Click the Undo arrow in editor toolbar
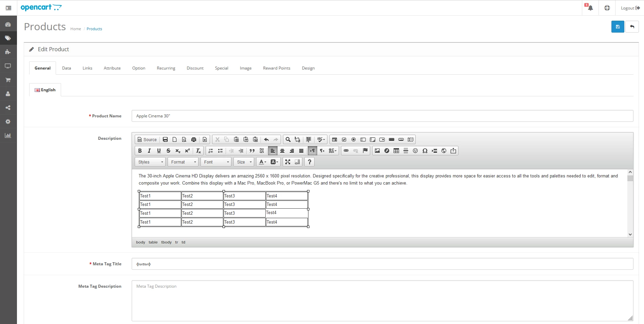644x324 pixels. click(x=266, y=139)
